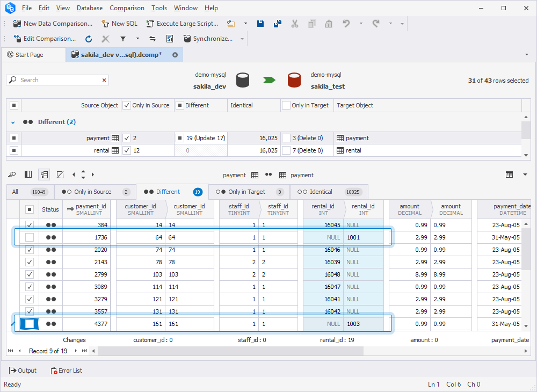537x392 pixels.
Task: Check the box for payment_id 1736 row
Action: point(30,237)
